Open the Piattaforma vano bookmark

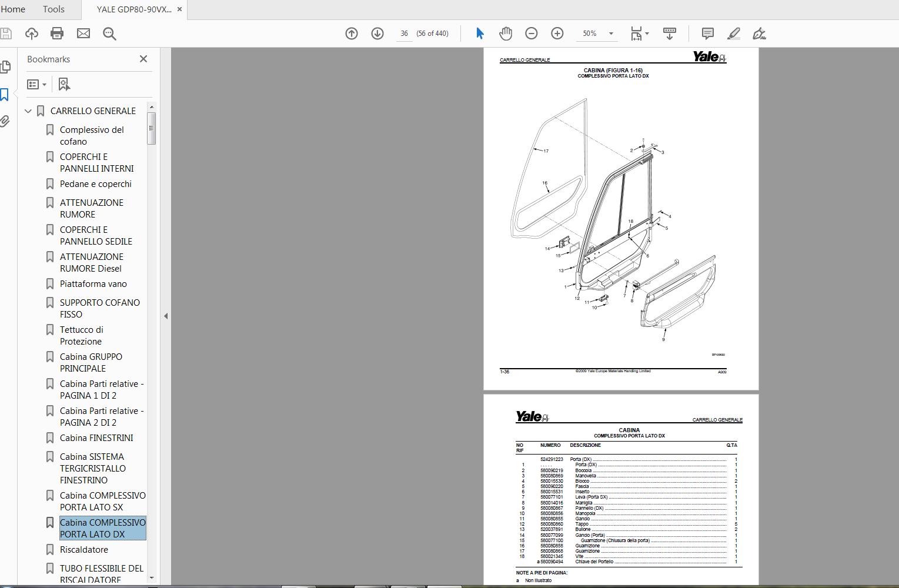coord(93,284)
